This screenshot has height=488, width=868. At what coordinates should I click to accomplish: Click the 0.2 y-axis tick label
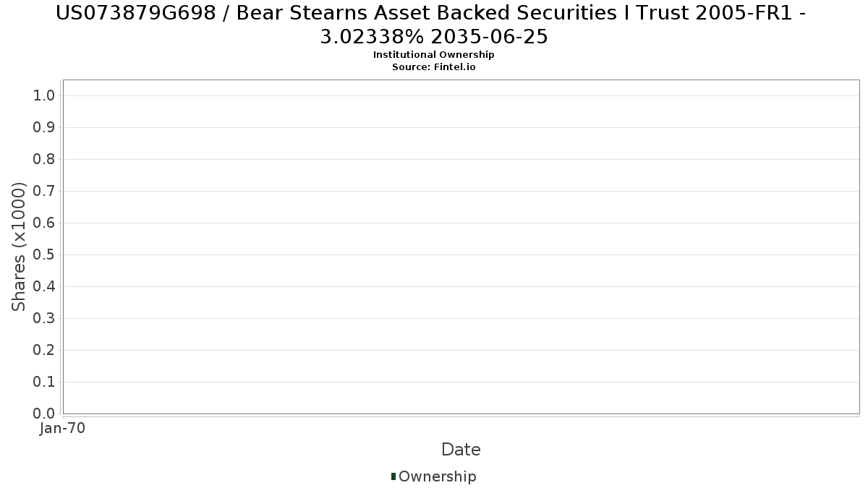pyautogui.click(x=45, y=350)
